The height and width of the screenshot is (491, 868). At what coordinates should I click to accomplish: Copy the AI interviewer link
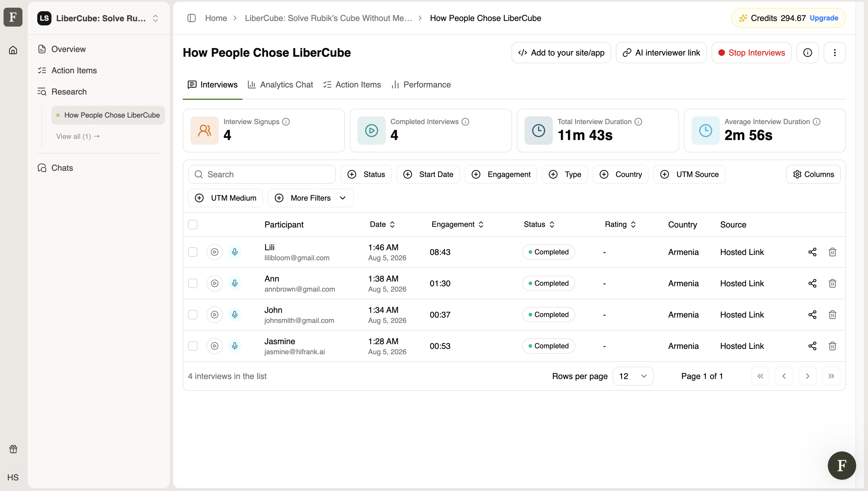point(661,53)
